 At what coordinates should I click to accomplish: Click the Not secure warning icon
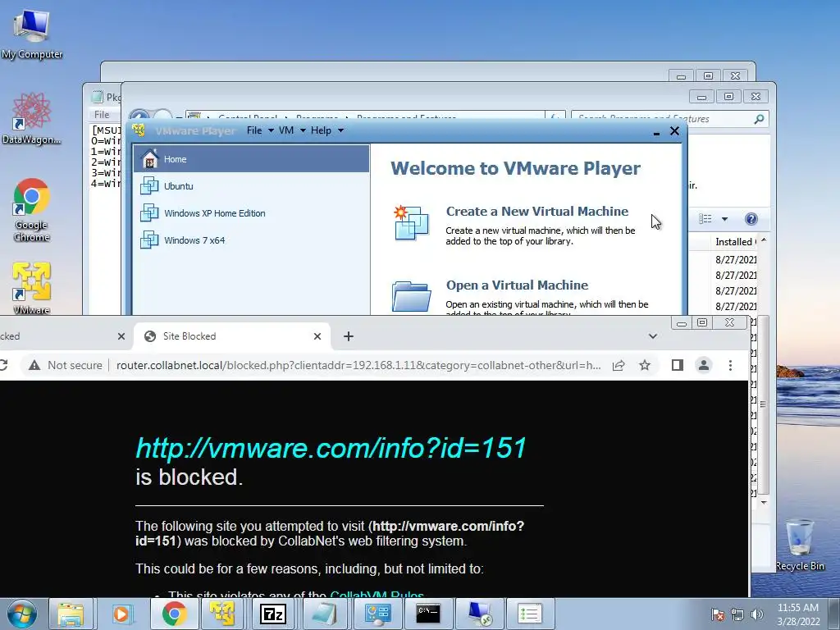(x=34, y=365)
